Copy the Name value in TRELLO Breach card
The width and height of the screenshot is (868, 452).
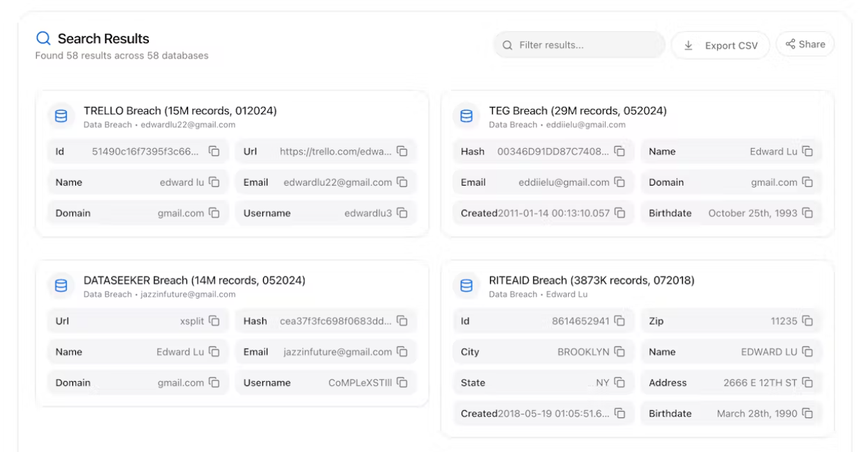click(214, 182)
